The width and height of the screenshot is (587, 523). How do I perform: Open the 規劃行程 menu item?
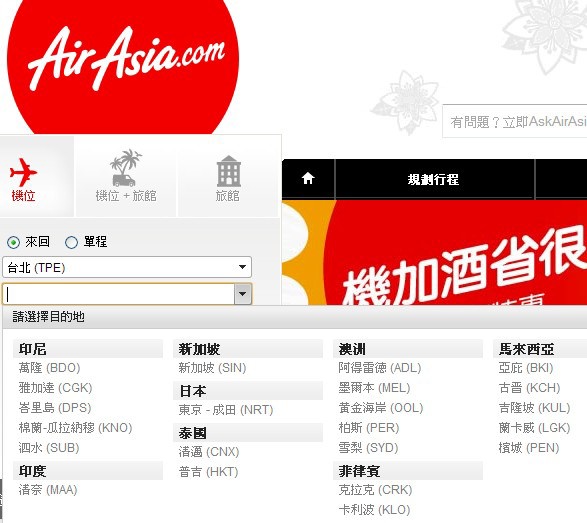[433, 179]
